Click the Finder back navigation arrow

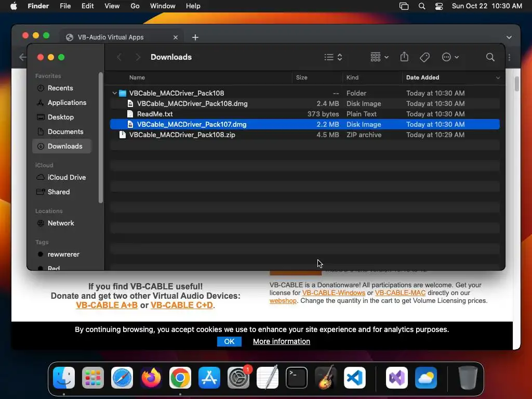119,57
